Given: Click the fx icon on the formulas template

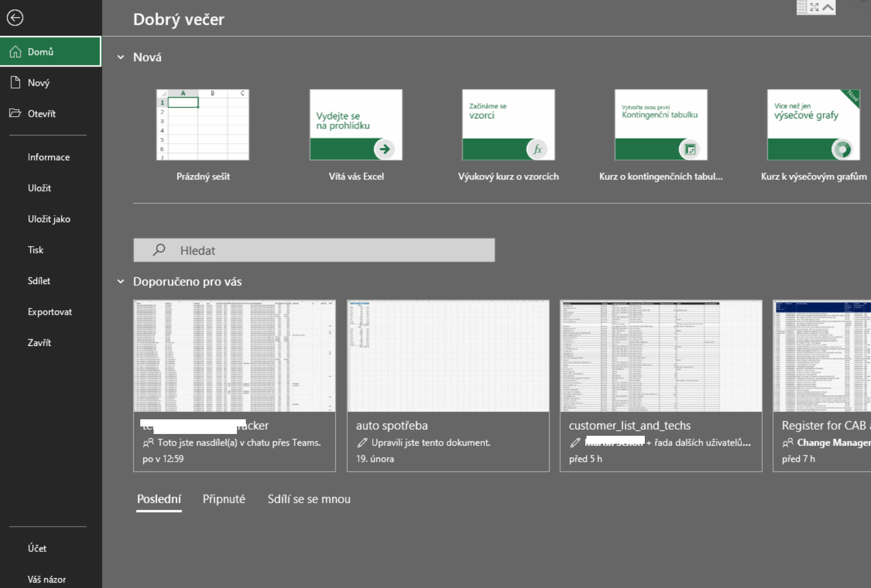Looking at the screenshot, I should (537, 149).
